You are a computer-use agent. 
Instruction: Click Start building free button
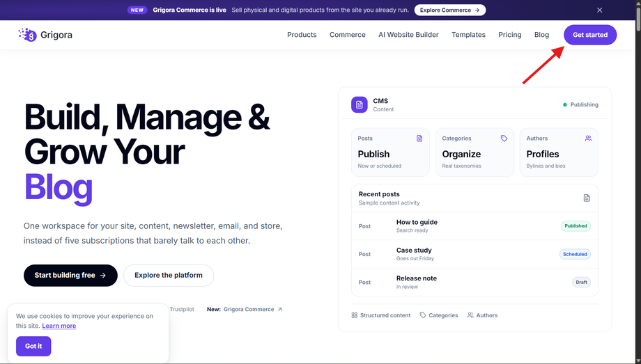point(71,276)
